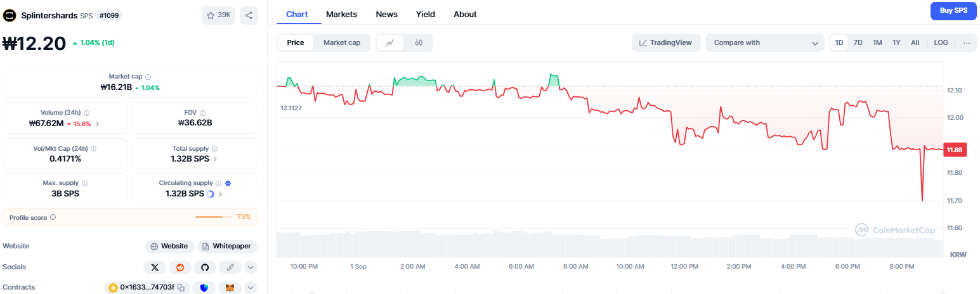The width and height of the screenshot is (980, 294).
Task: Click the ₩36.62B FDV value
Action: pyautogui.click(x=195, y=123)
